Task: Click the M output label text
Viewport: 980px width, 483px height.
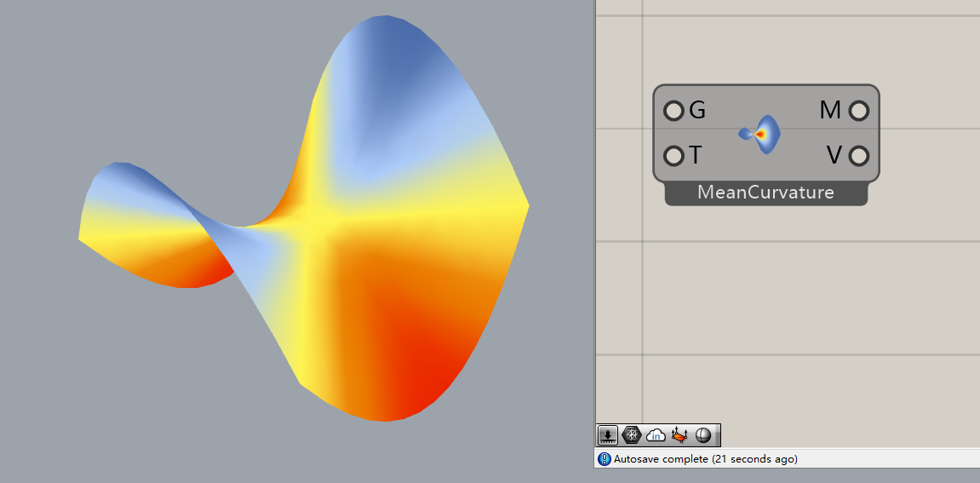Action: [x=831, y=111]
